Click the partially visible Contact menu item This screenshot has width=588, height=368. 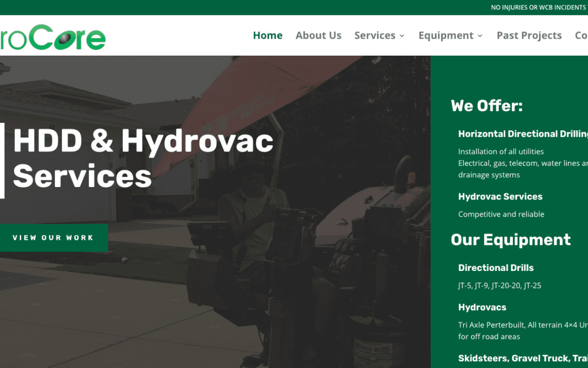581,35
